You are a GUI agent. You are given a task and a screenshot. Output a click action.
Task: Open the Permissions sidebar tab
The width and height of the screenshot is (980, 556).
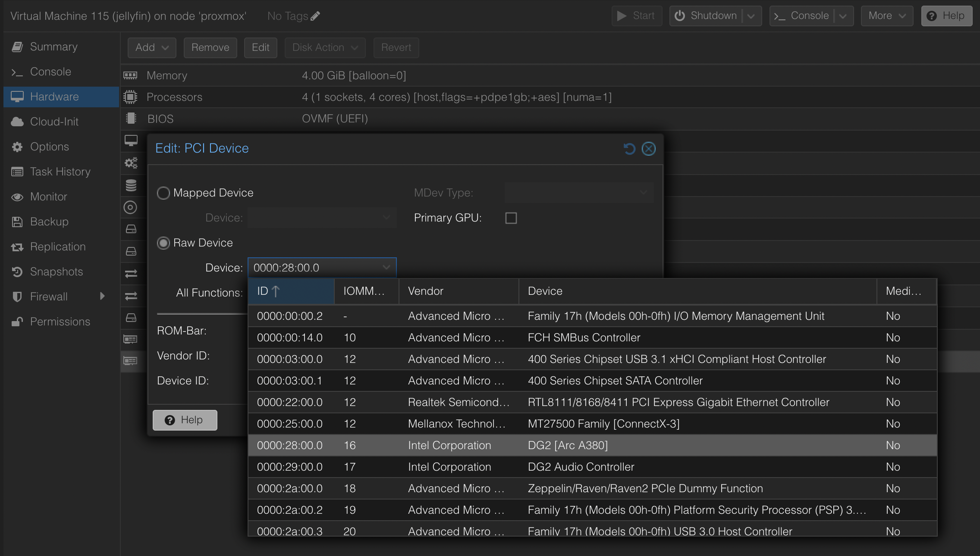[x=61, y=322]
